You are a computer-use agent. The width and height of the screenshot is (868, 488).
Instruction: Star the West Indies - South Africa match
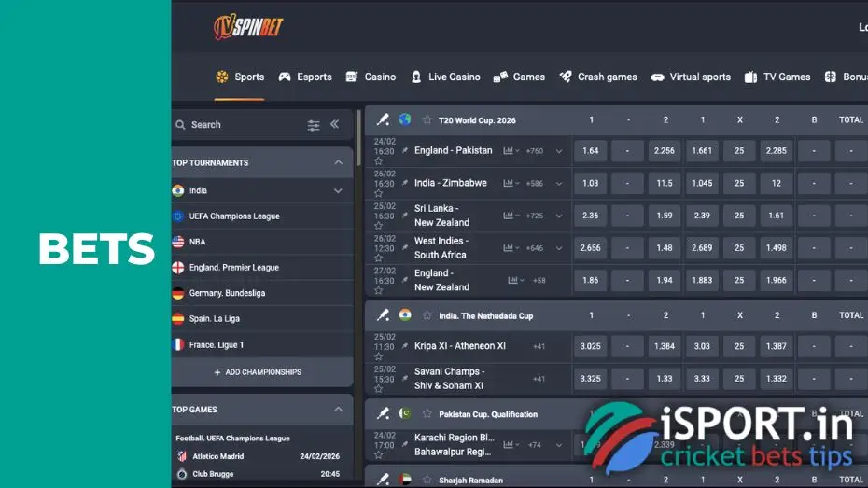(x=379, y=258)
